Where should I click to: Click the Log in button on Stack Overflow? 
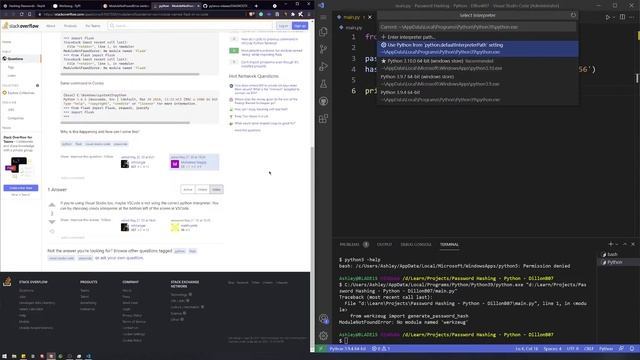[x=283, y=26]
